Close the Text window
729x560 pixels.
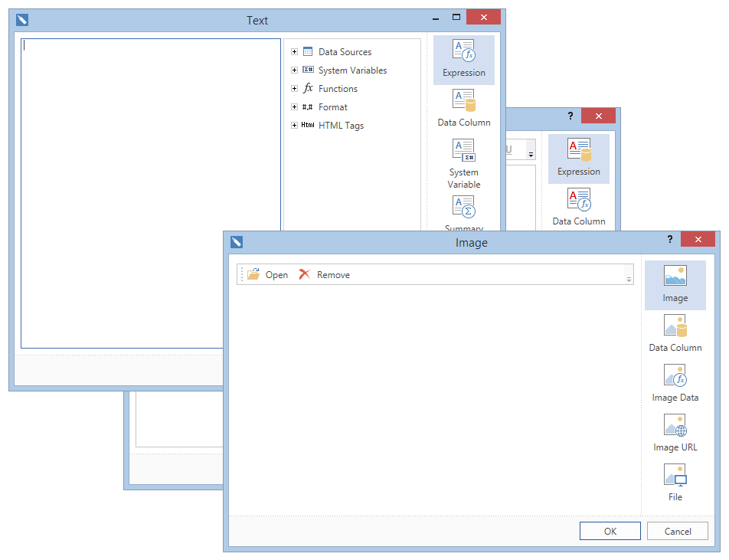[483, 17]
